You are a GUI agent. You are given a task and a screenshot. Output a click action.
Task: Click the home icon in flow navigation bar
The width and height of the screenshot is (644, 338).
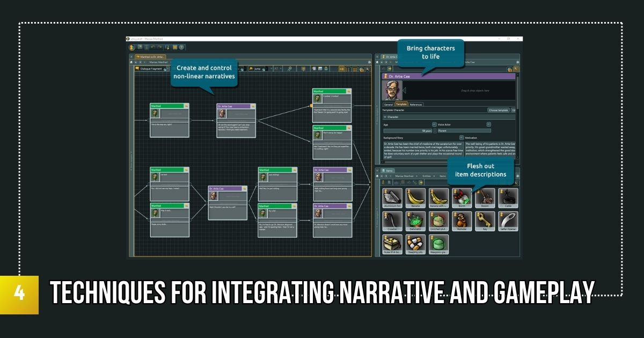(132, 62)
